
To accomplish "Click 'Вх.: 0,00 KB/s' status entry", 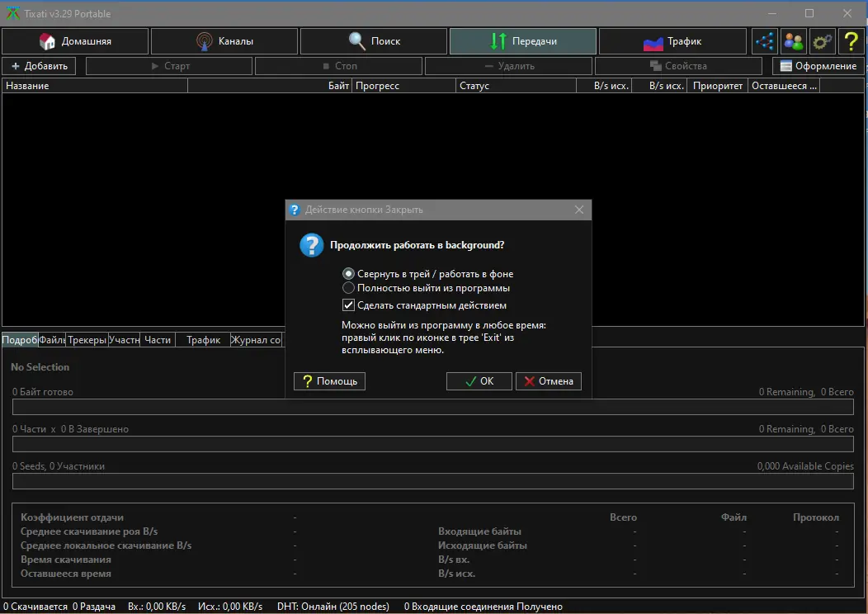I will pyautogui.click(x=157, y=607).
